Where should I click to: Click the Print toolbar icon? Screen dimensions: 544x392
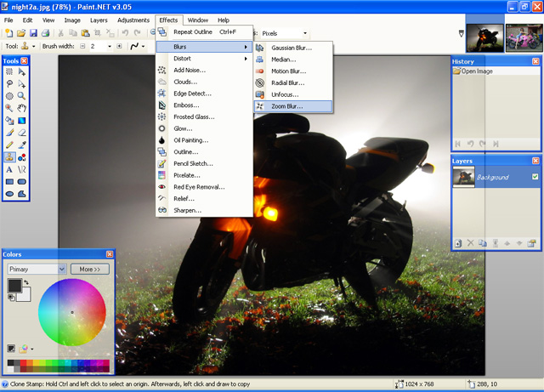click(45, 33)
